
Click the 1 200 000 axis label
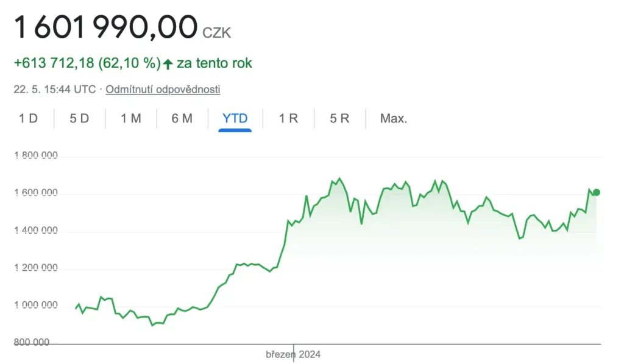(36, 268)
